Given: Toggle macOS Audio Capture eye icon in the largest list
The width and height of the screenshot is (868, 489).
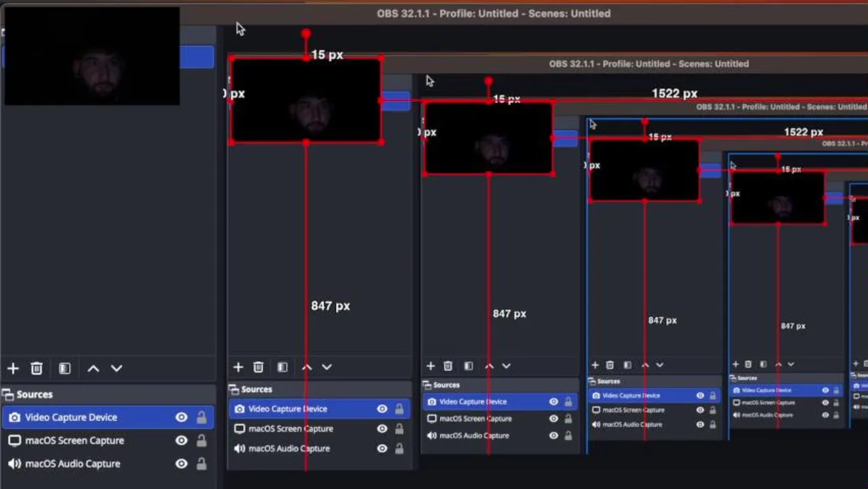Looking at the screenshot, I should (181, 464).
